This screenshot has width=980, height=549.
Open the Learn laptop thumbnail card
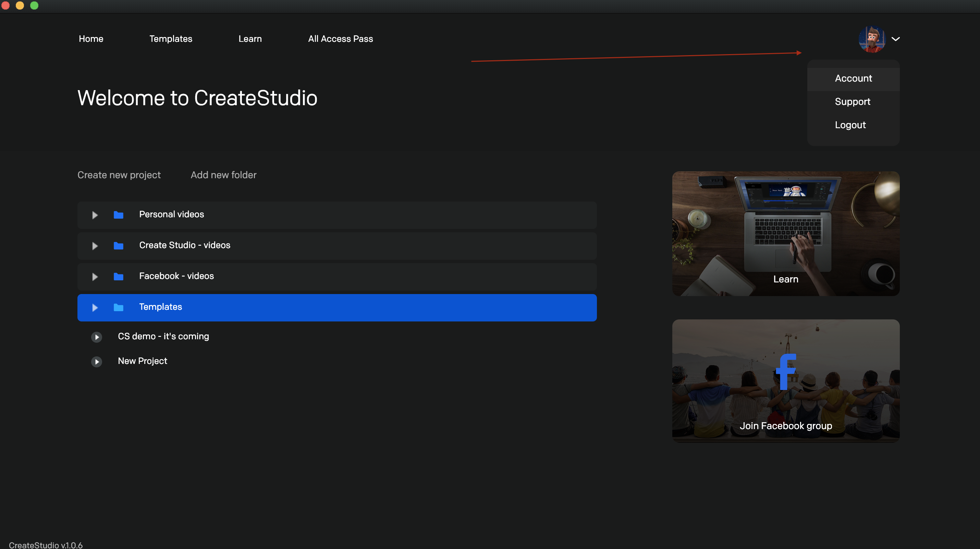pos(786,234)
